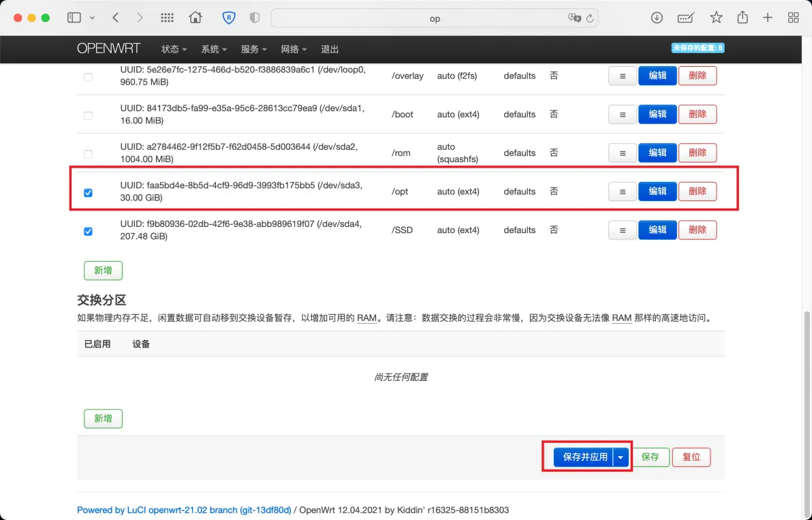Edit the /overlay mount with 编辑
Screen dimensions: 812x520
tap(657, 76)
